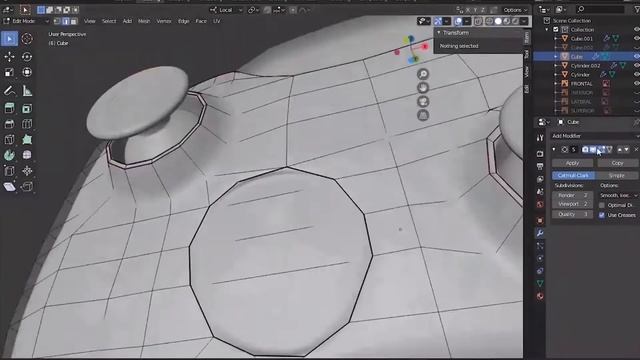The image size is (640, 360).
Task: Switch to face select mode
Action: point(74,21)
